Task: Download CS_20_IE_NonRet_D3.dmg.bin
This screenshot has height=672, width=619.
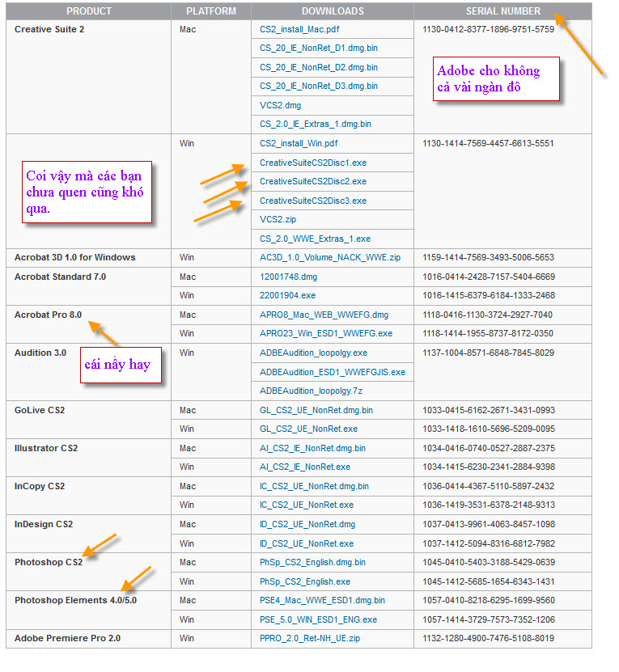Action: pyautogui.click(x=319, y=87)
